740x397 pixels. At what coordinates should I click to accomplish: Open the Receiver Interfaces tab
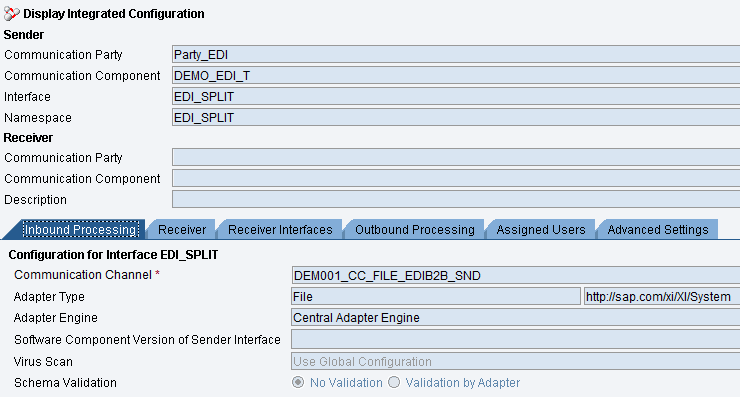280,230
